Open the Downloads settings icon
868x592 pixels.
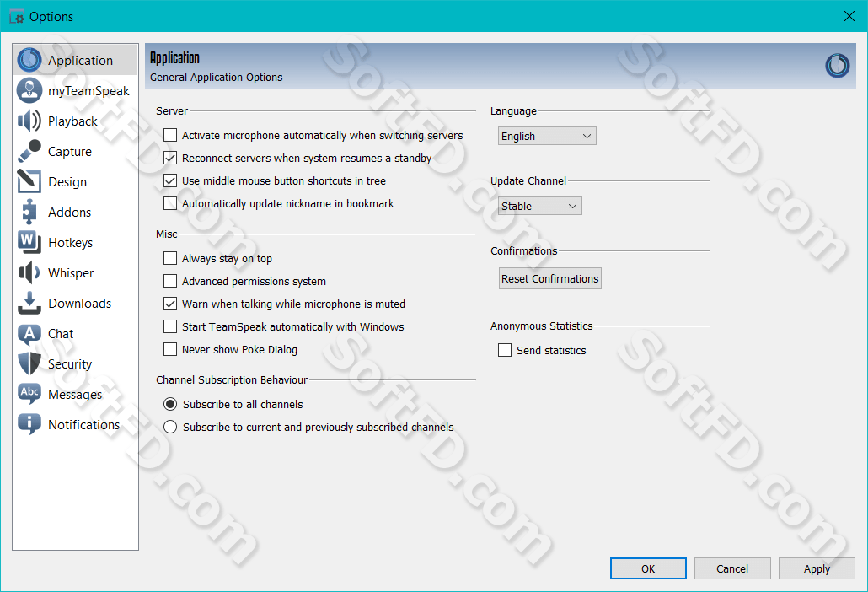(29, 303)
